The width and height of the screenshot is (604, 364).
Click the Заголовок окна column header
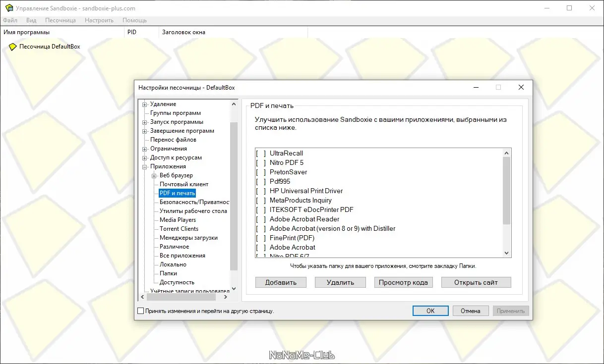(x=233, y=32)
